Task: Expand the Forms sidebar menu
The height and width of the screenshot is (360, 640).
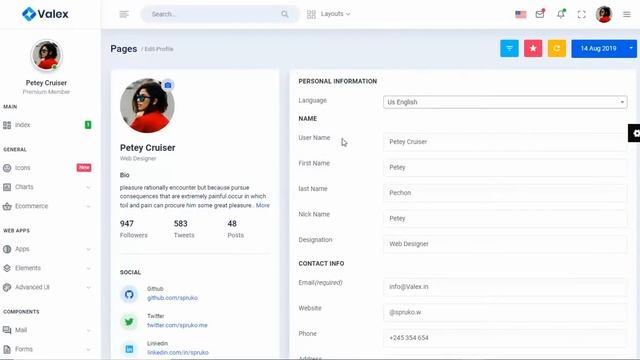Action: 47,349
